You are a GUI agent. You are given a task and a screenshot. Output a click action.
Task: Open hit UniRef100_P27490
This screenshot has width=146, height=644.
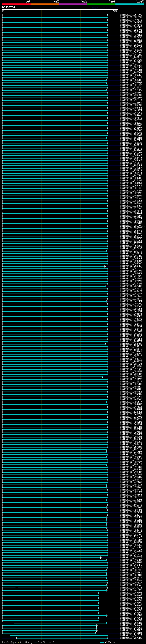point(131,37)
